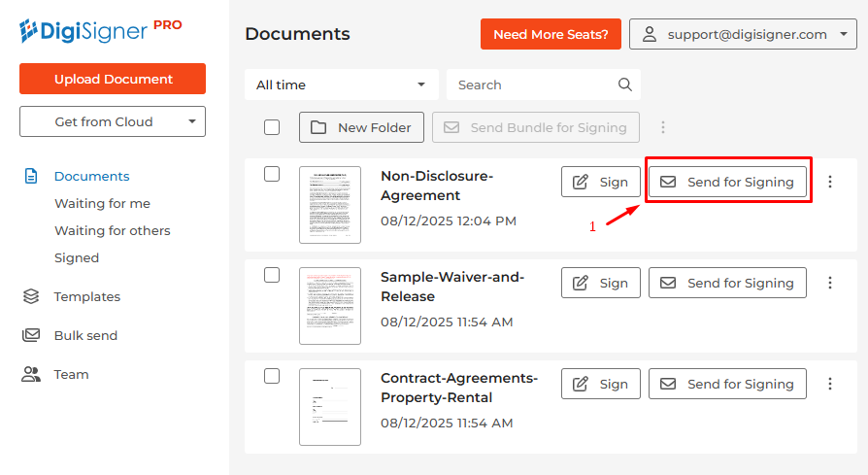Click the Upload Document button

coord(113,79)
